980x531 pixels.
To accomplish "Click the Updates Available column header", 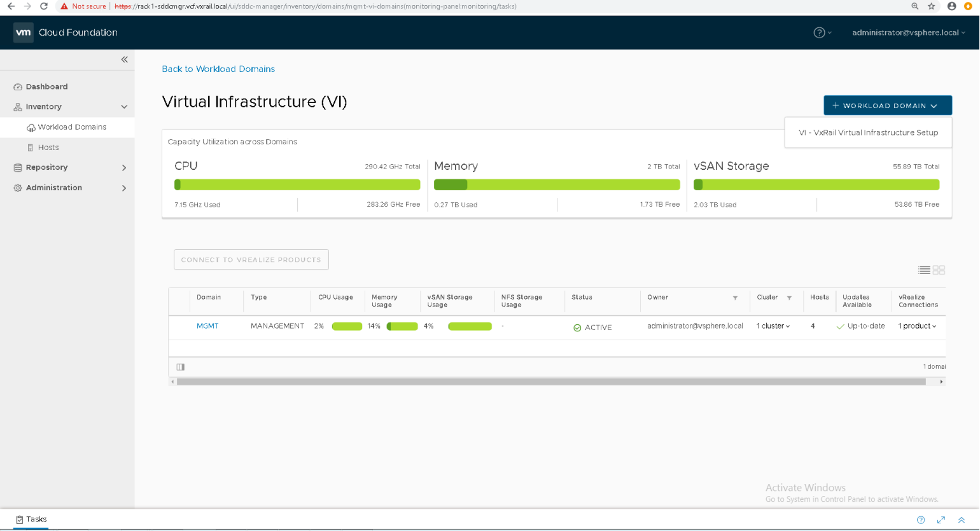I will [857, 301].
